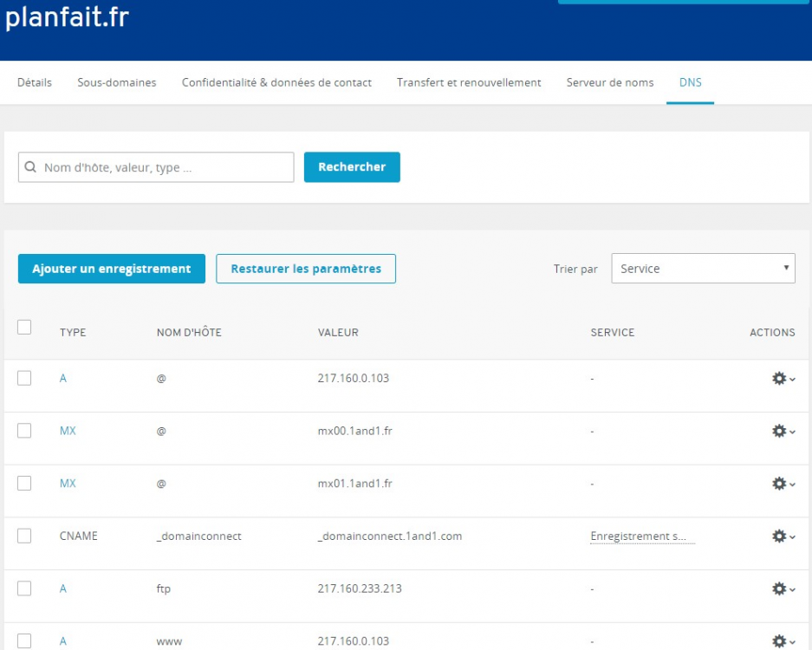Open the Serveur de noms tab

click(610, 82)
